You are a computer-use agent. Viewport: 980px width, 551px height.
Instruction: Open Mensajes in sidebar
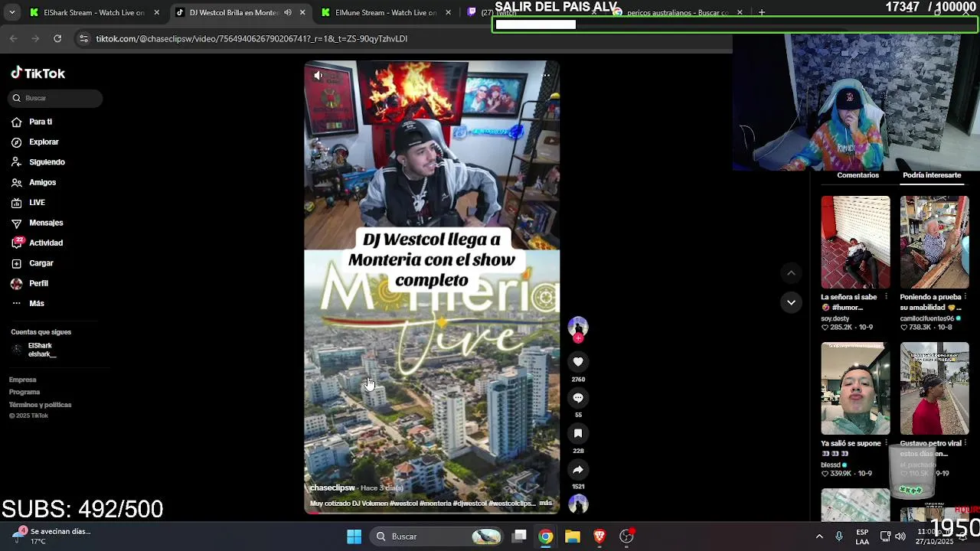[37, 223]
